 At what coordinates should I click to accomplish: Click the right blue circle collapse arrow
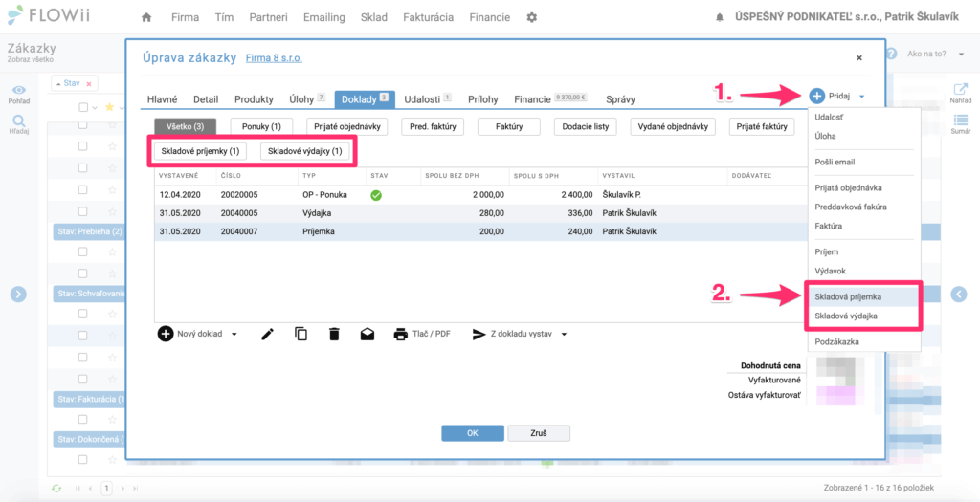(x=959, y=295)
